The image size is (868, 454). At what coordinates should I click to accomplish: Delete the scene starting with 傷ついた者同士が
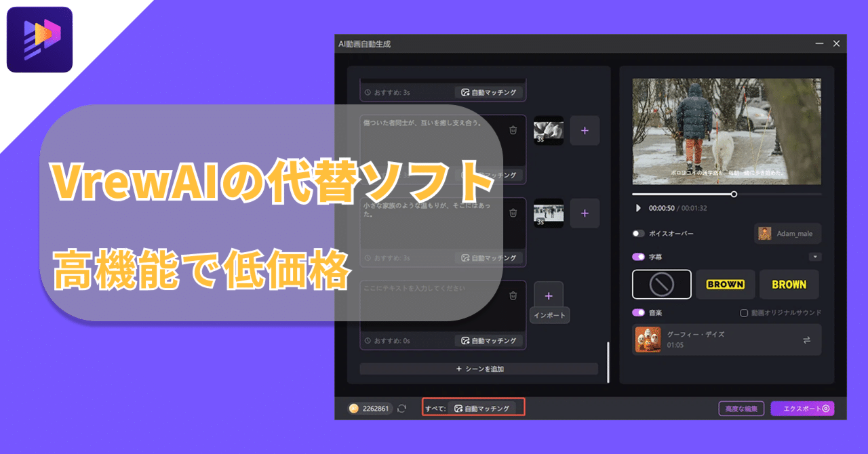[513, 130]
